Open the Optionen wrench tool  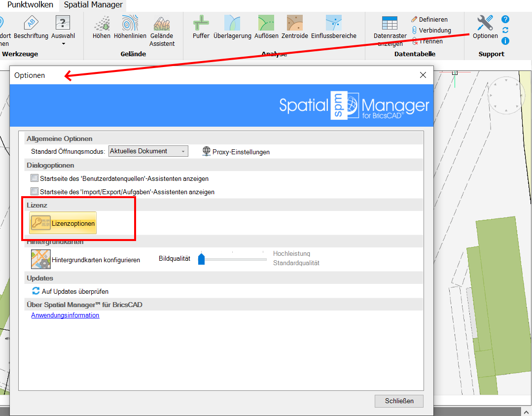pos(485,27)
